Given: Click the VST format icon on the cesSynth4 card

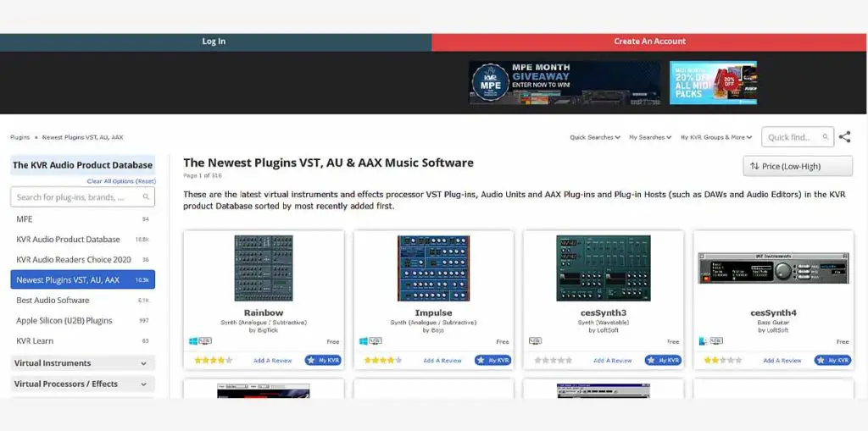Looking at the screenshot, I should [x=715, y=341].
